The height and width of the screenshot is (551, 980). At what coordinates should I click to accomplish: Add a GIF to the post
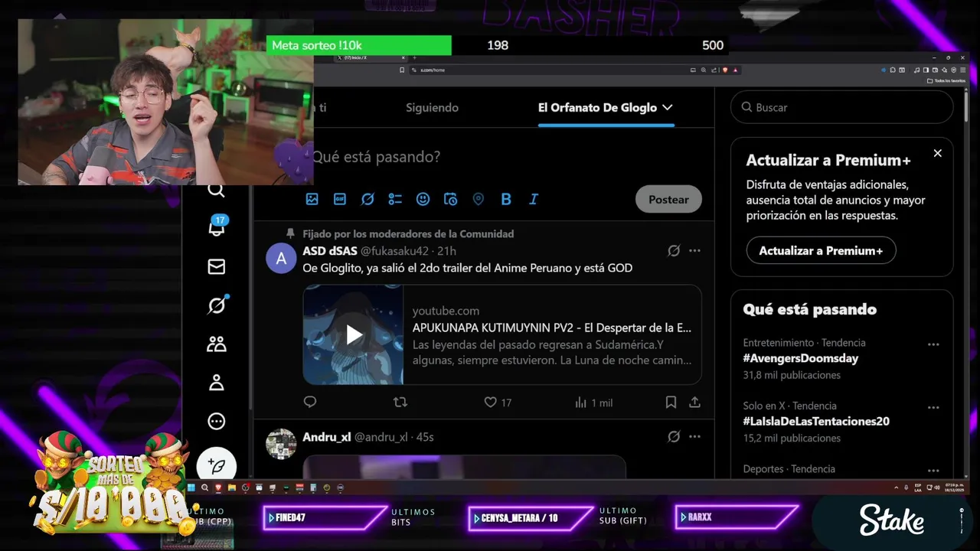coord(340,199)
